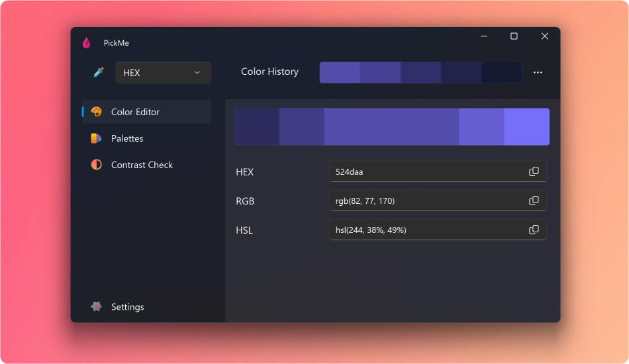This screenshot has height=364, width=629.
Task: Open the HEX color format dropdown
Action: (x=163, y=73)
